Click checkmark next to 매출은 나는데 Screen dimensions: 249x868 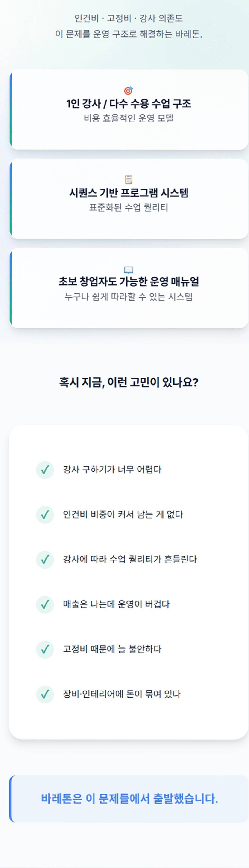click(45, 604)
